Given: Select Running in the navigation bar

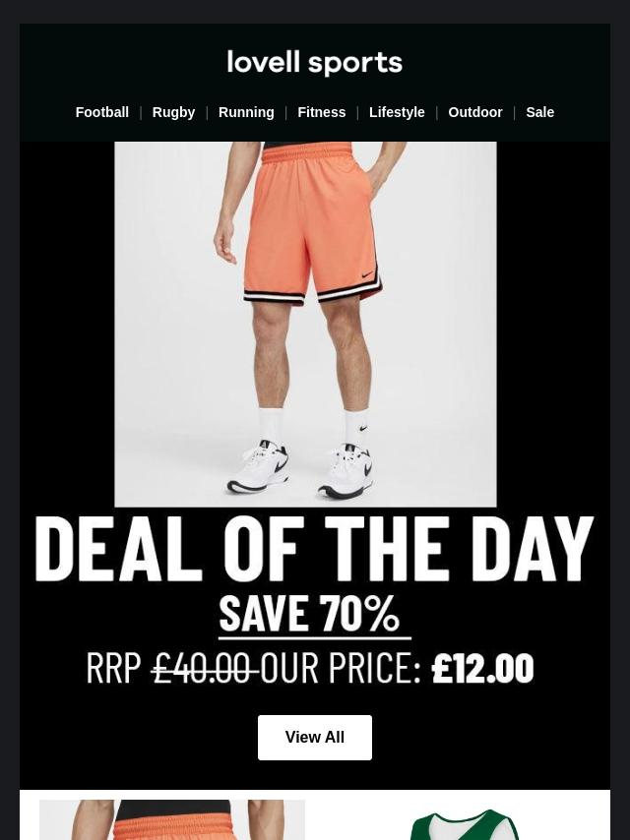Looking at the screenshot, I should point(246,112).
